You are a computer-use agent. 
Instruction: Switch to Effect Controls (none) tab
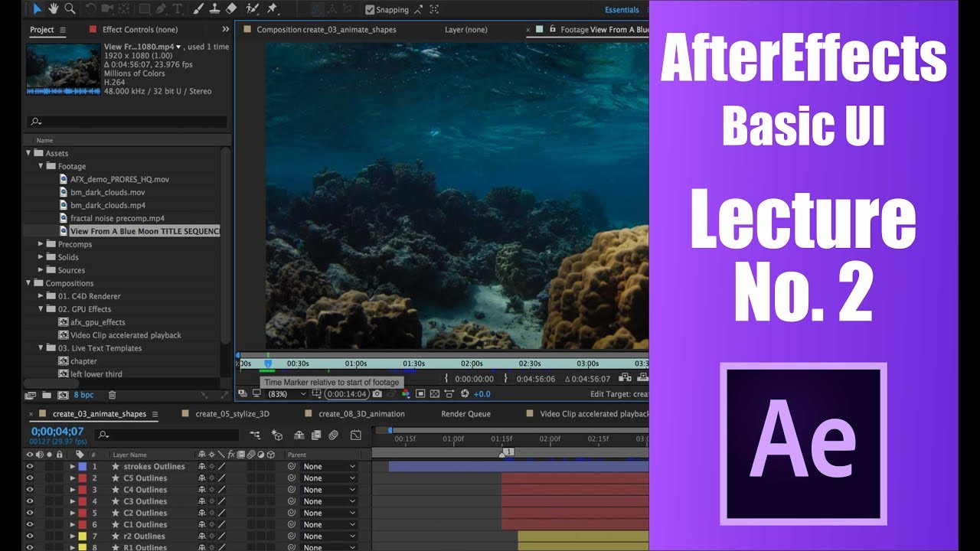click(x=140, y=30)
